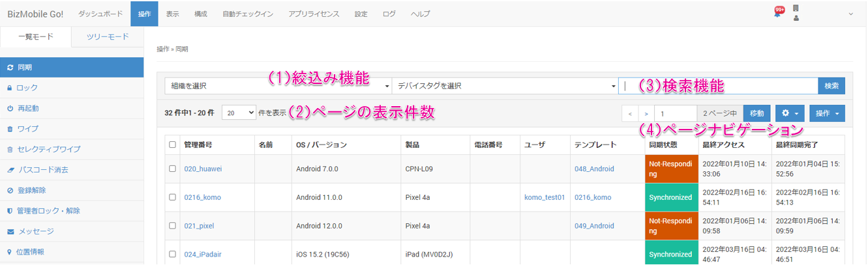Tick the checkbox for 024_iPadair device
Image resolution: width=868 pixels, height=265 pixels.
(173, 254)
